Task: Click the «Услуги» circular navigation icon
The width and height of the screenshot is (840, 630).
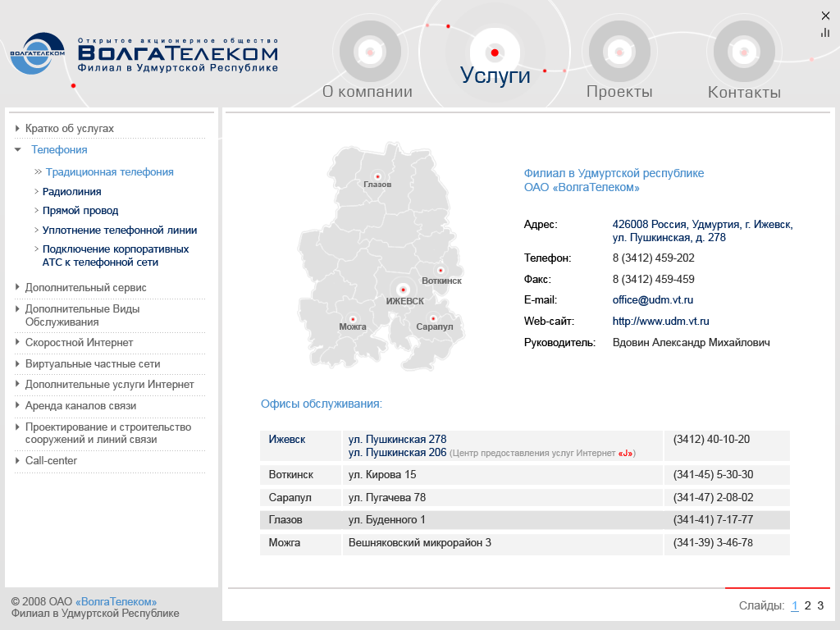Action: (495, 51)
